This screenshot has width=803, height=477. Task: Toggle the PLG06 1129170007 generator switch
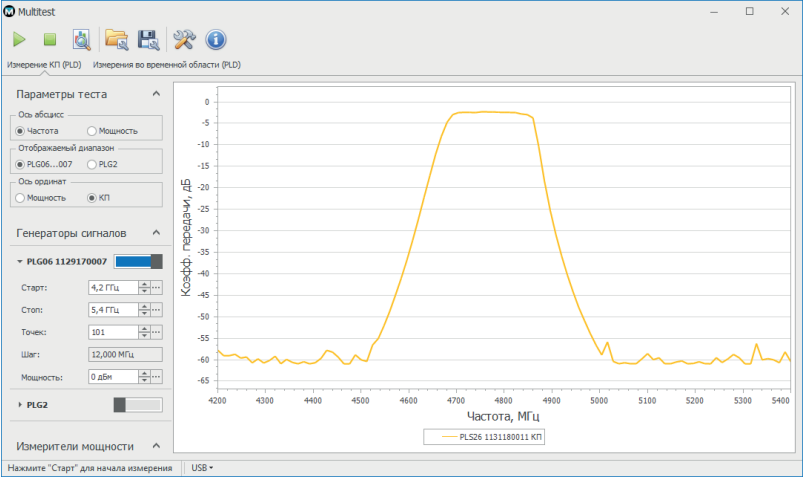click(138, 262)
